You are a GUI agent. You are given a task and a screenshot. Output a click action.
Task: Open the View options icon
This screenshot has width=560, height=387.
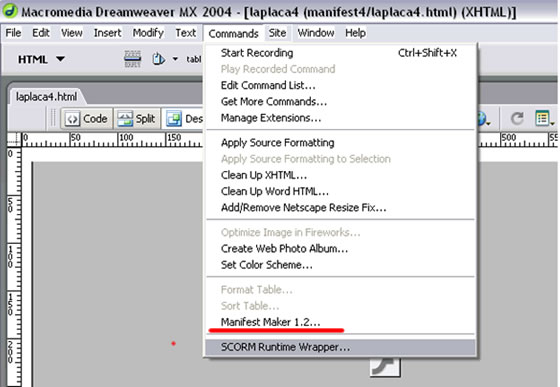point(544,119)
